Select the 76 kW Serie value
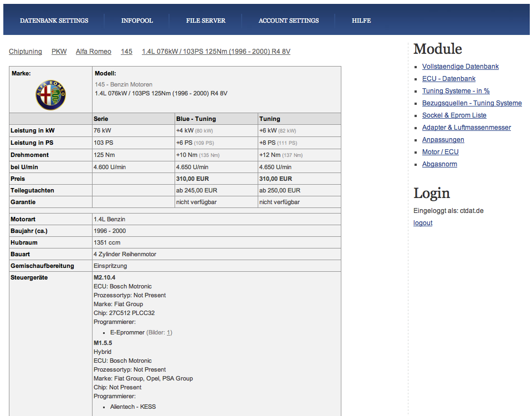The image size is (532, 416). click(102, 130)
